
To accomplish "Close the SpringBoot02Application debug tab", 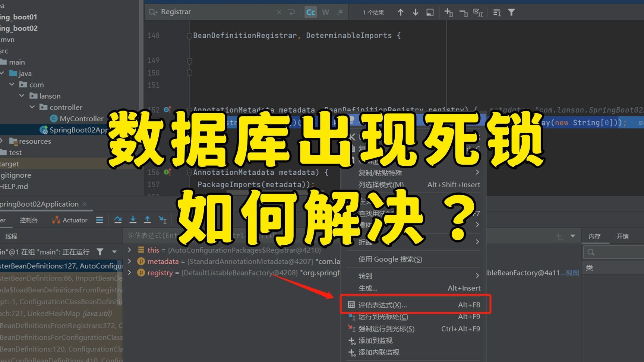I will [85, 204].
